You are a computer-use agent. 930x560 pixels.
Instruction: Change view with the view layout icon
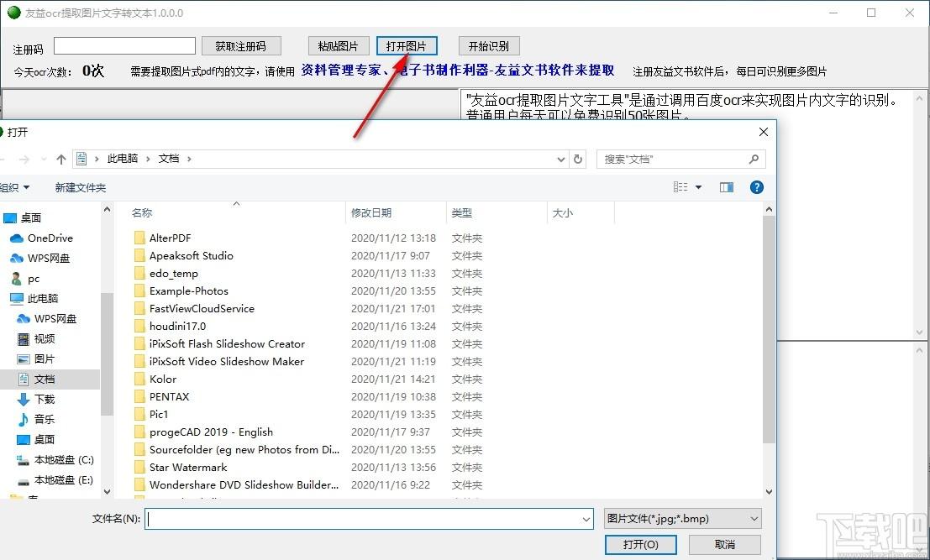click(680, 187)
